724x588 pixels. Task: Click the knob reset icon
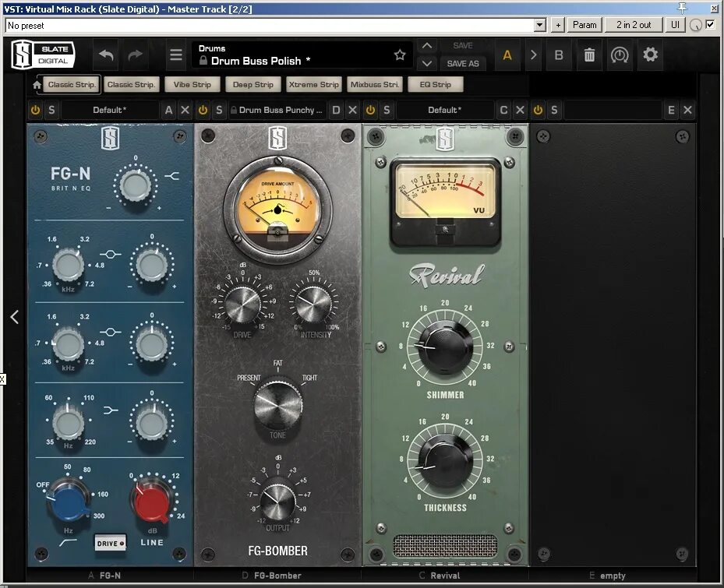click(619, 55)
